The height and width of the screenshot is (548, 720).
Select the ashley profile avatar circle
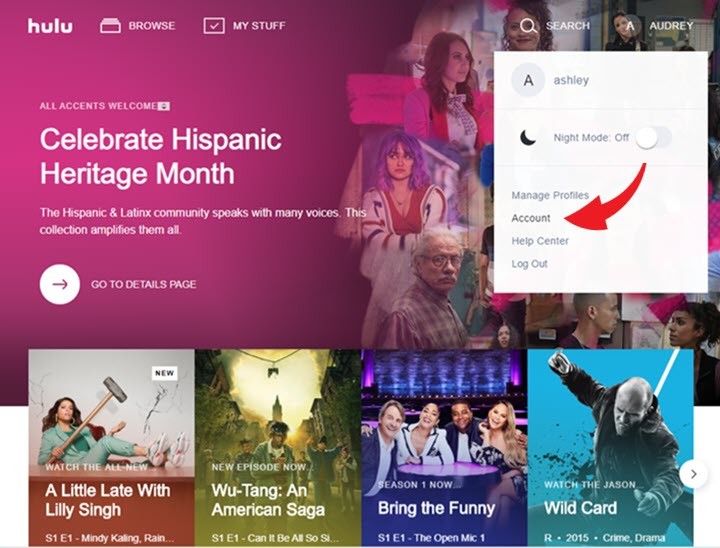(x=528, y=80)
